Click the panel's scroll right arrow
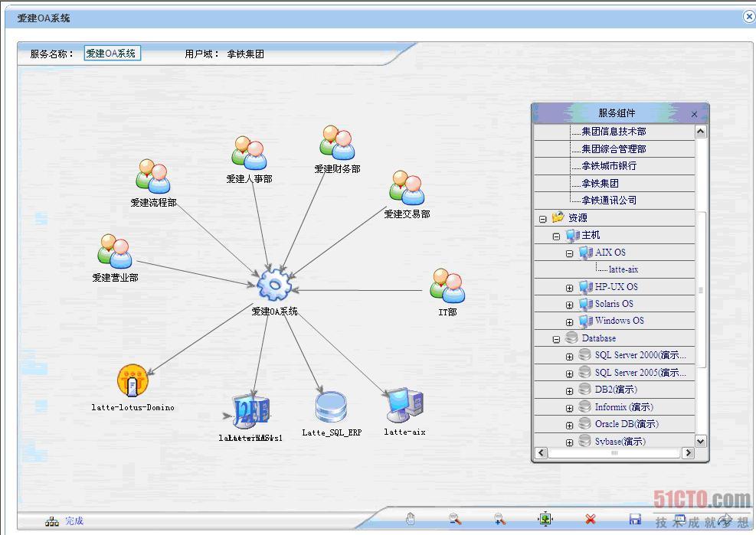This screenshot has height=535, width=756. coord(689,452)
